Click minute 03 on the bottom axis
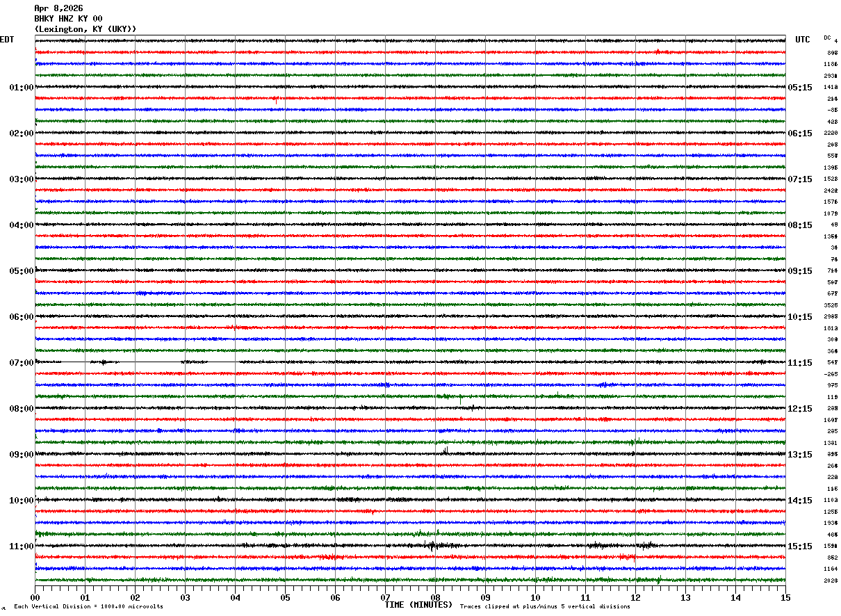The width and height of the screenshot is (841, 616). [185, 597]
